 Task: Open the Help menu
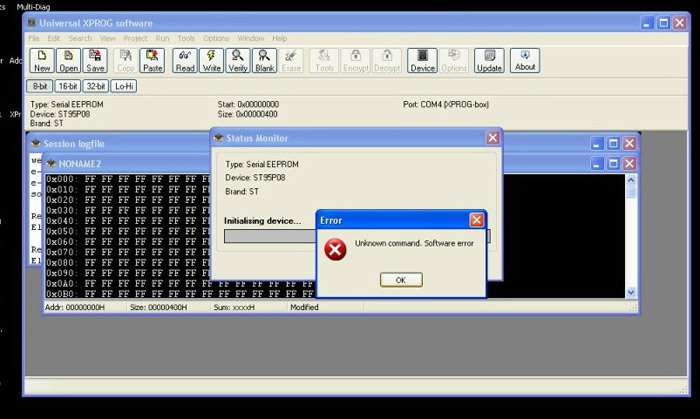point(279,38)
